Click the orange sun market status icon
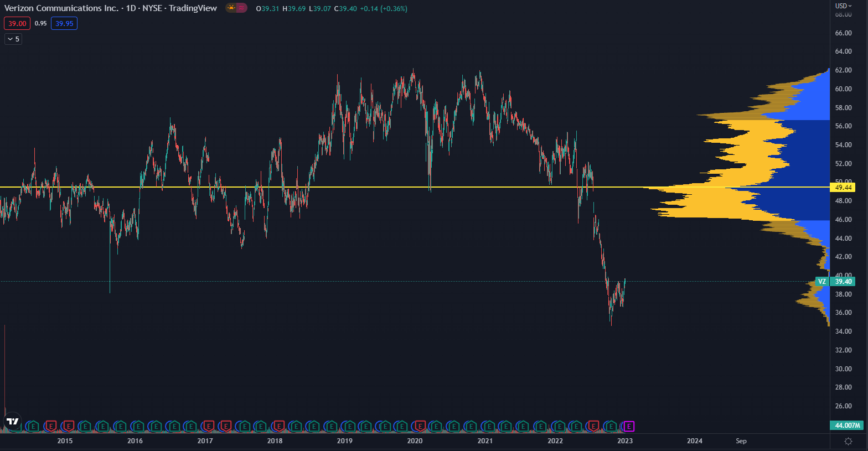The width and height of the screenshot is (868, 451). pyautogui.click(x=231, y=8)
